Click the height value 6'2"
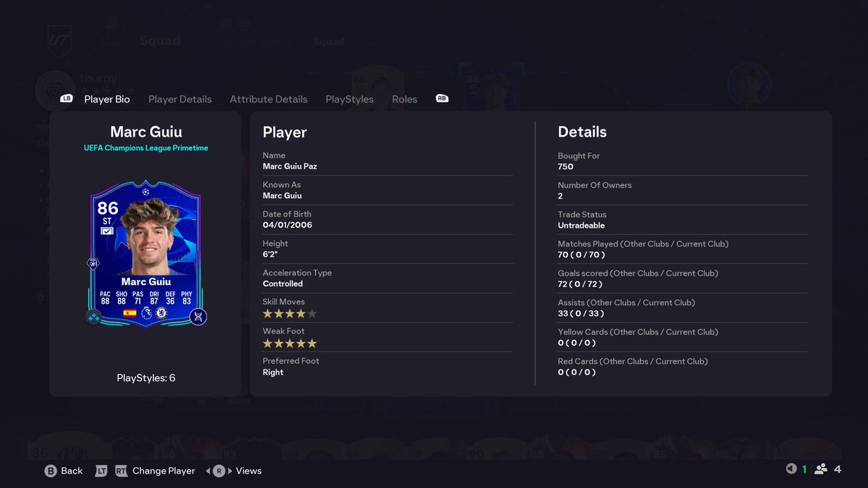Screen dimensions: 868x488 (x=271, y=254)
